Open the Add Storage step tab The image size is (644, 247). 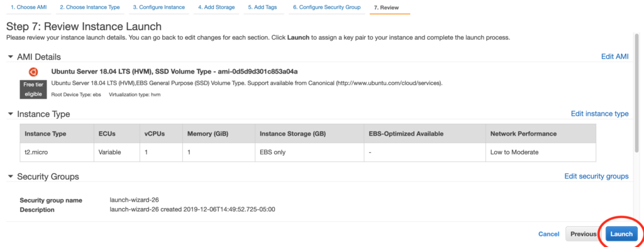[x=216, y=8]
